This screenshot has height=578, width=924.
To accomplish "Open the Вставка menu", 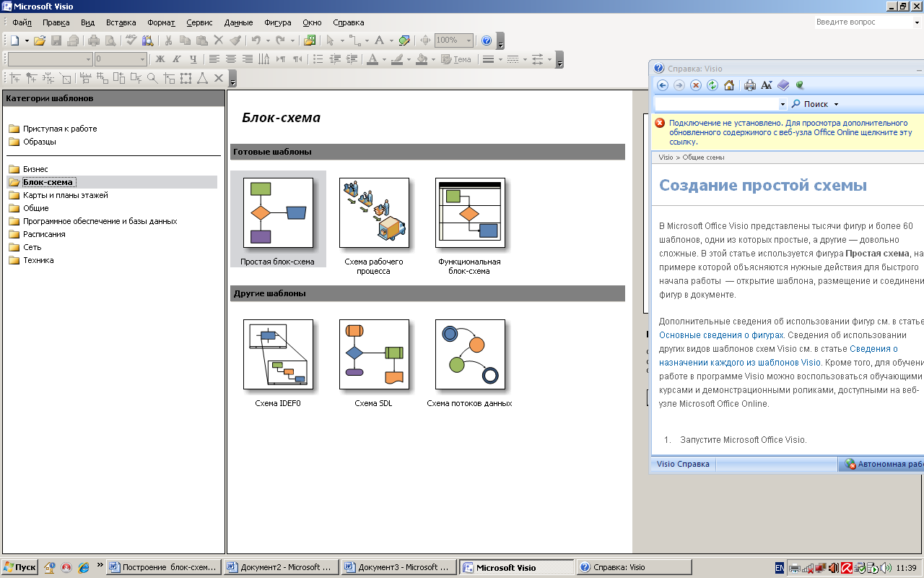I will pos(121,22).
